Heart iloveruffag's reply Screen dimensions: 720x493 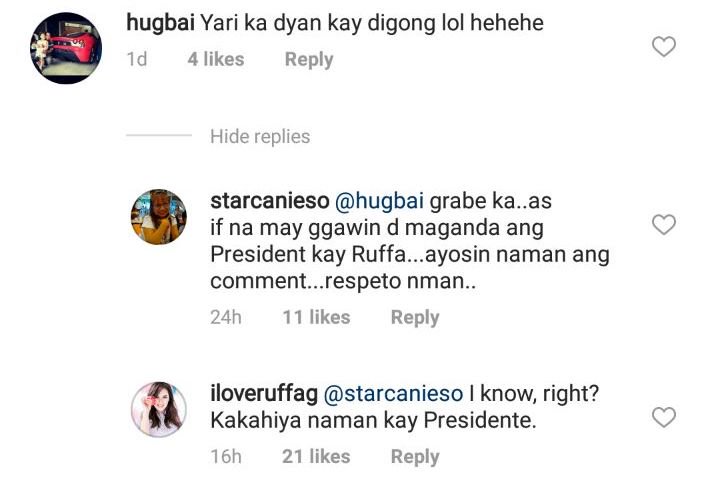click(663, 417)
